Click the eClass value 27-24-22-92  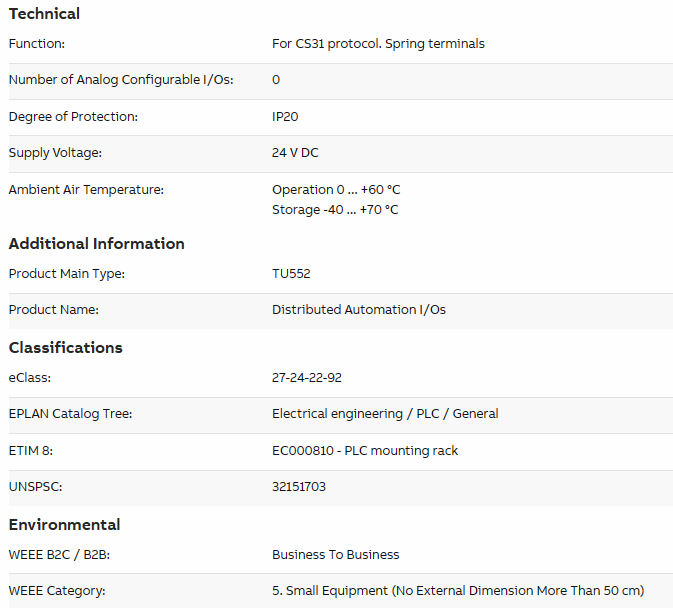pyautogui.click(x=307, y=378)
